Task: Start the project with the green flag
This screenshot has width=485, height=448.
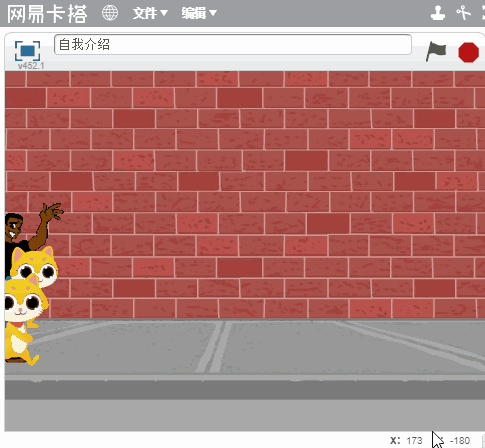Action: 436,51
